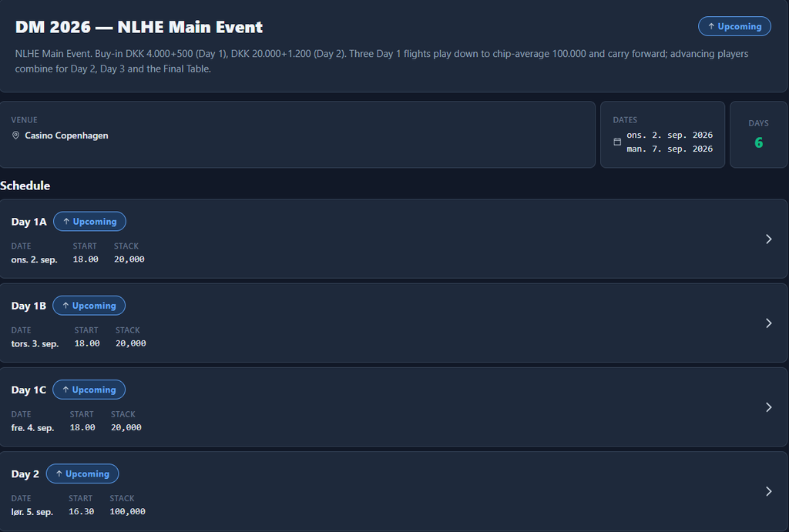Click the up-arrow icon in Day 1B badge
This screenshot has height=532, width=789.
pos(65,305)
